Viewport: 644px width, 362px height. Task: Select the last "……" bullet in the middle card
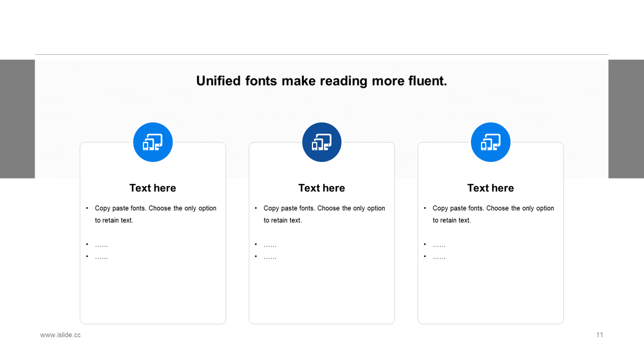(x=270, y=257)
